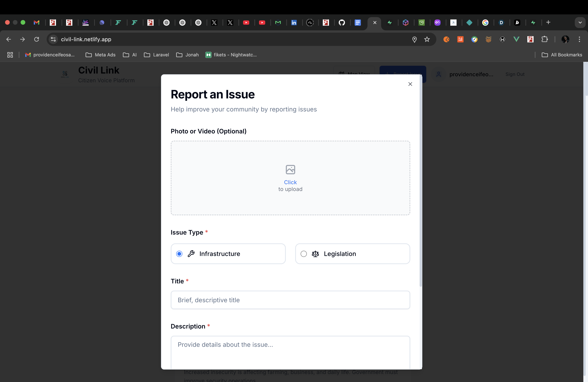Select the Legislation radio button
The image size is (588, 382).
[304, 254]
